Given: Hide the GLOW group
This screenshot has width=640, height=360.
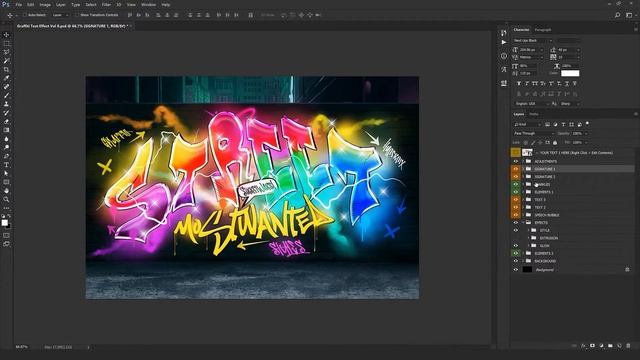Looking at the screenshot, I should [x=516, y=246].
